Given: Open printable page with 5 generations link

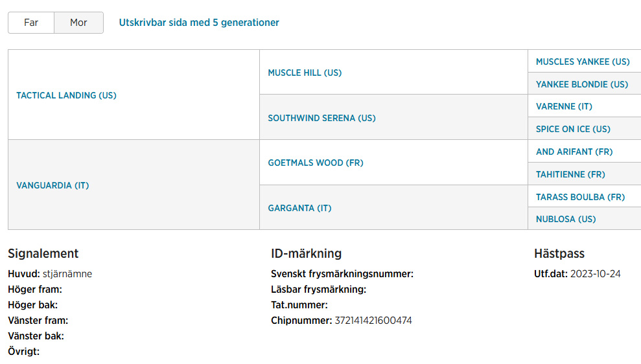Looking at the screenshot, I should click(199, 23).
